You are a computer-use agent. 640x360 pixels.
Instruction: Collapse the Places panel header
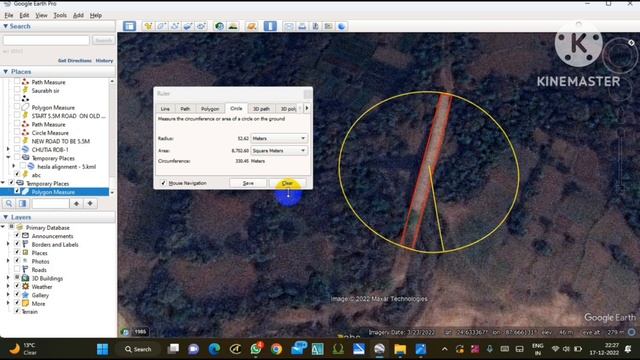(6, 71)
